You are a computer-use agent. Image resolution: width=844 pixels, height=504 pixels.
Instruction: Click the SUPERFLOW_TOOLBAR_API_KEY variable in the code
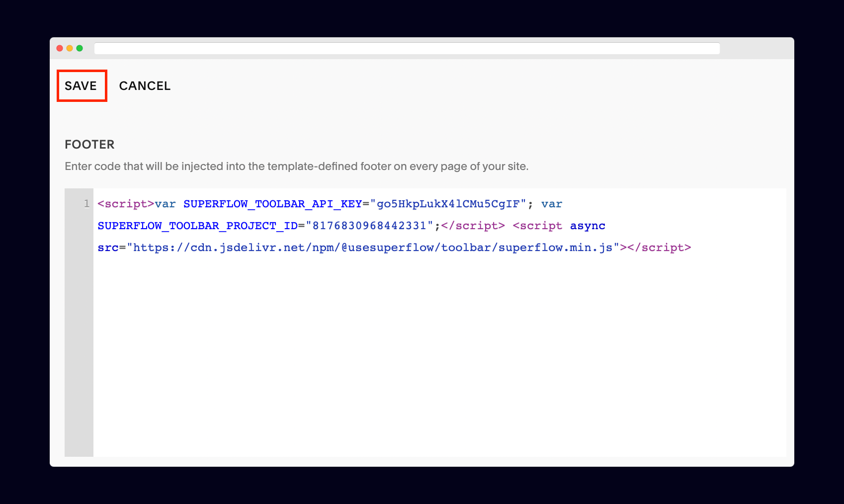pyautogui.click(x=272, y=204)
